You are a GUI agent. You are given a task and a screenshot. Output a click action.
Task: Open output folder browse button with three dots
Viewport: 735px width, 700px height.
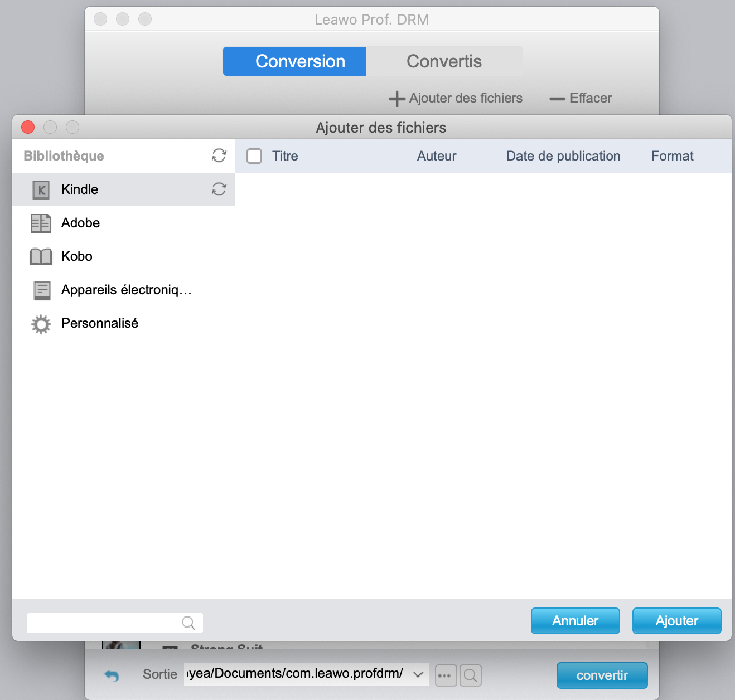[446, 675]
